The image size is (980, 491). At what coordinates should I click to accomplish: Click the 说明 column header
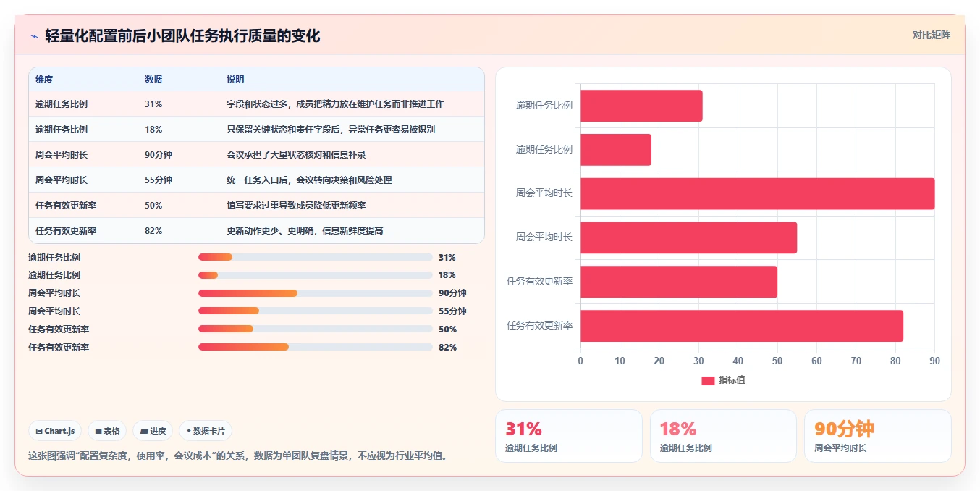[x=235, y=79]
